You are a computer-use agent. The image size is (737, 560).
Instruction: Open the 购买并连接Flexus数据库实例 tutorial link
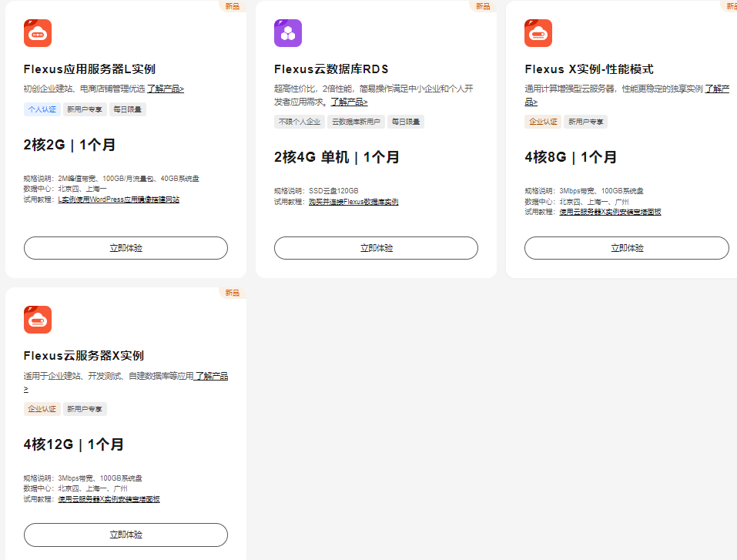(353, 202)
